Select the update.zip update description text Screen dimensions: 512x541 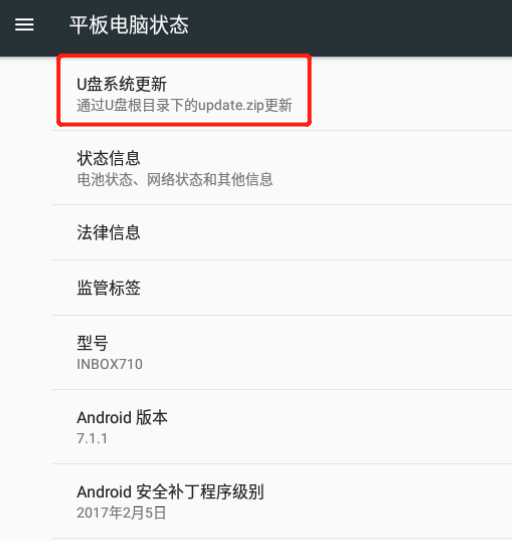pyautogui.click(x=185, y=105)
